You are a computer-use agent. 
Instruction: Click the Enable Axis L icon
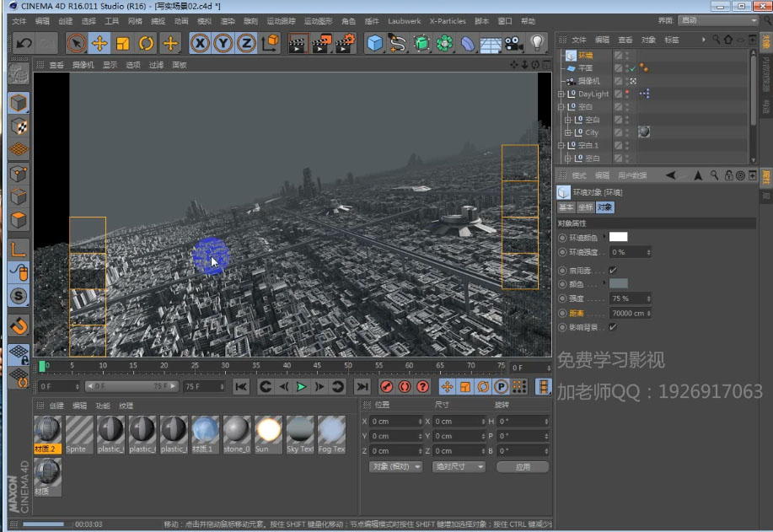[x=19, y=249]
